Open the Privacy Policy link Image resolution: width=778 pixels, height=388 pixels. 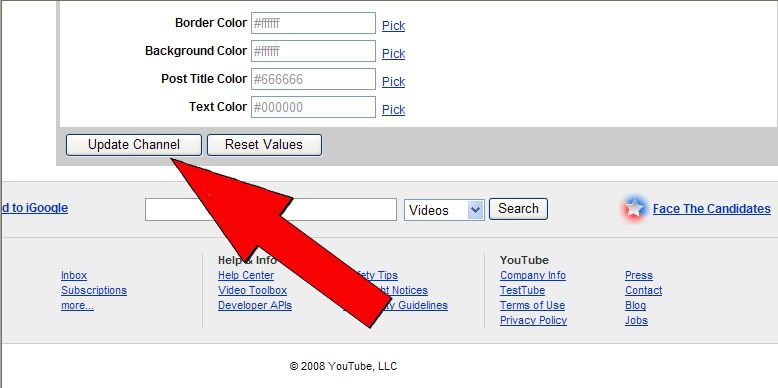(x=533, y=320)
